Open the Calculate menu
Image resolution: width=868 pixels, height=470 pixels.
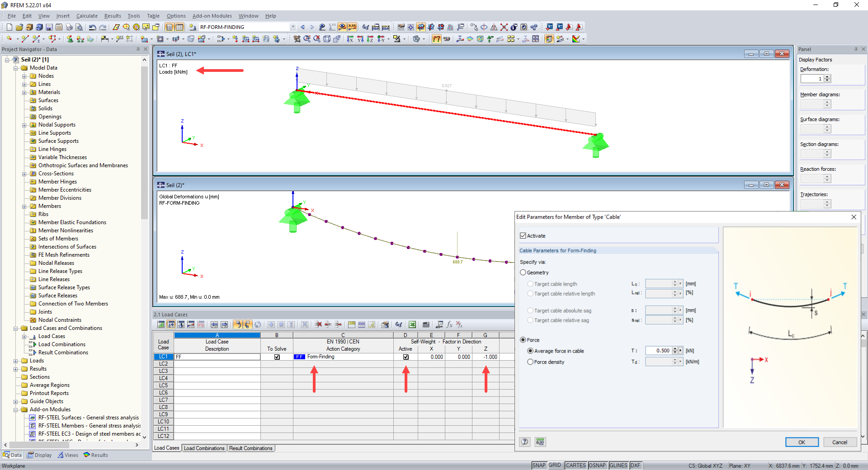tap(87, 16)
